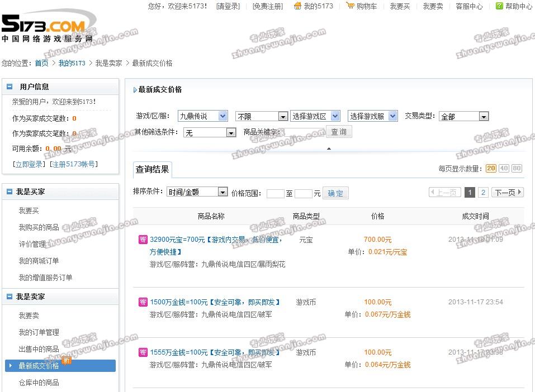
Task: Click the 商品关键字 input field
Action: point(304,132)
